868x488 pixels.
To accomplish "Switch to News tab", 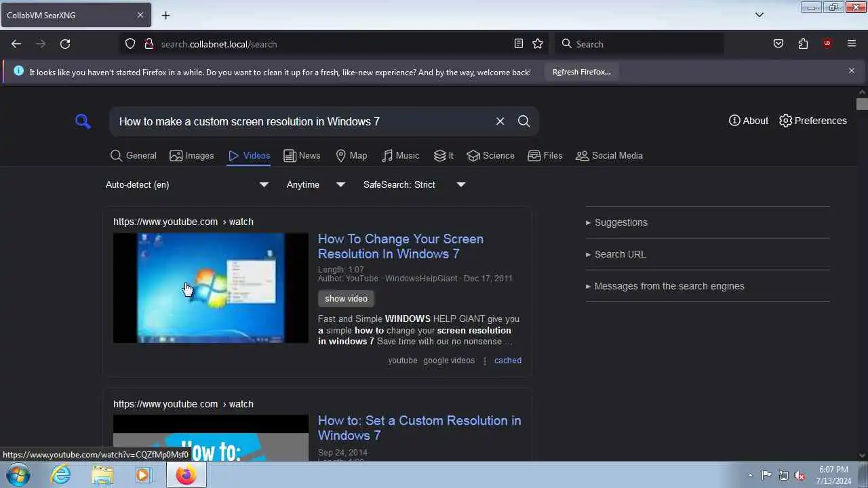I will (302, 155).
